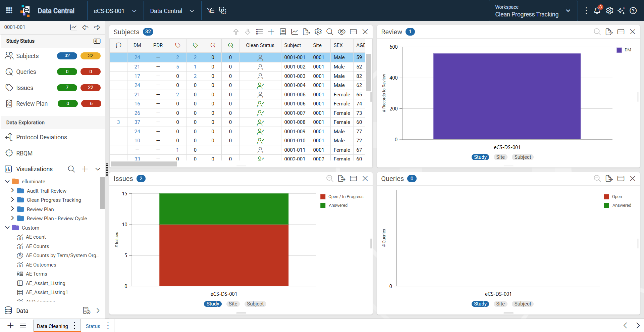The image size is (644, 332).
Task: Open the notifications bell icon
Action: point(597,10)
